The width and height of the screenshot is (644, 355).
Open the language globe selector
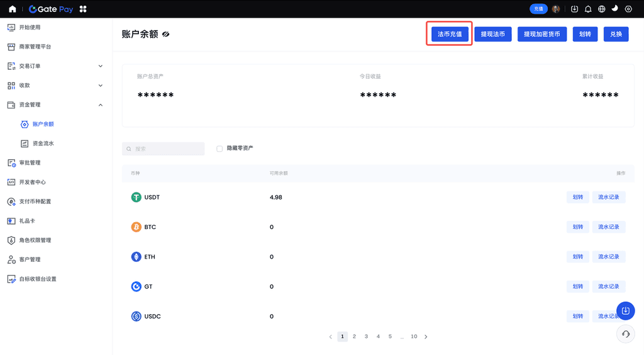602,9
